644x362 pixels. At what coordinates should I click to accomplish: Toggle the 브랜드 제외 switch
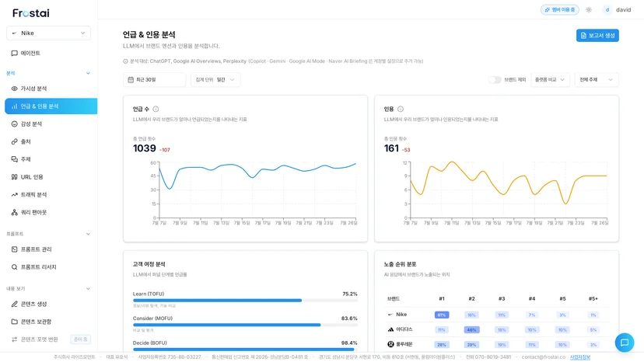tap(495, 79)
